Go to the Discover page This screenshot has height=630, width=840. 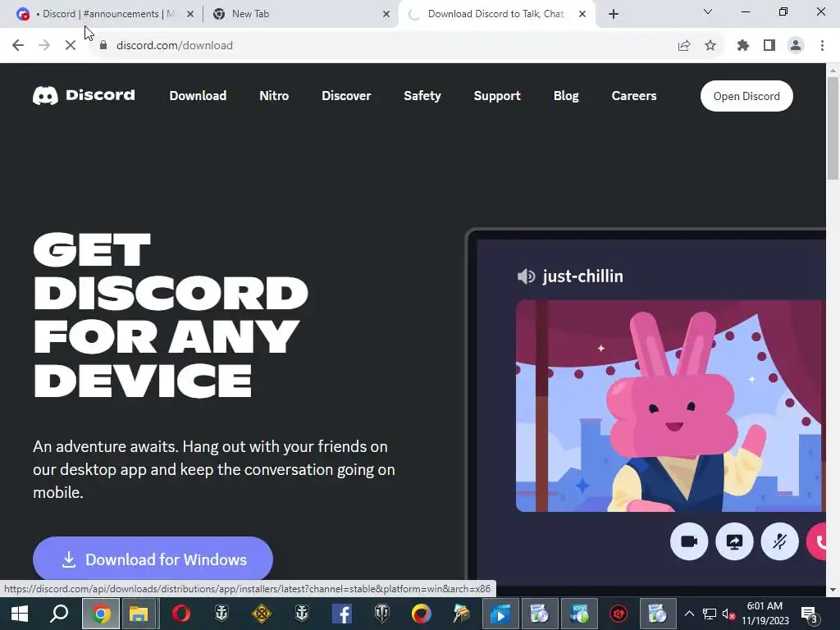pos(346,95)
